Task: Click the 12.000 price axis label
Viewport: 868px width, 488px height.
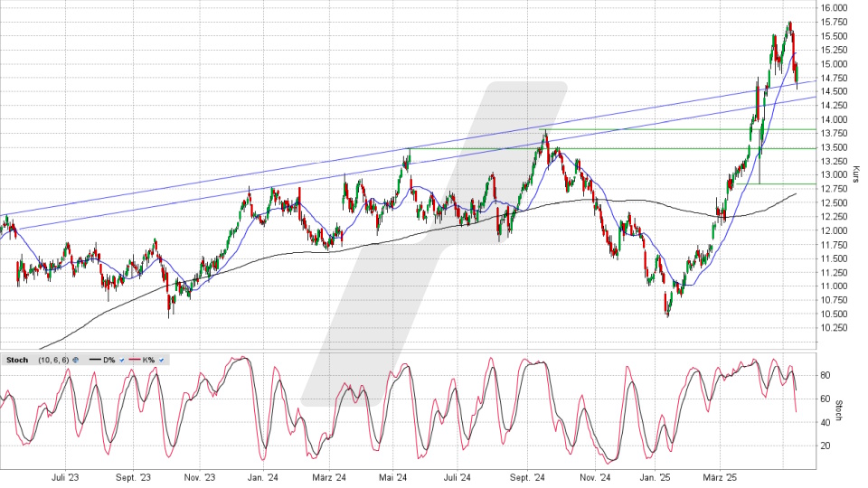Action: point(834,230)
